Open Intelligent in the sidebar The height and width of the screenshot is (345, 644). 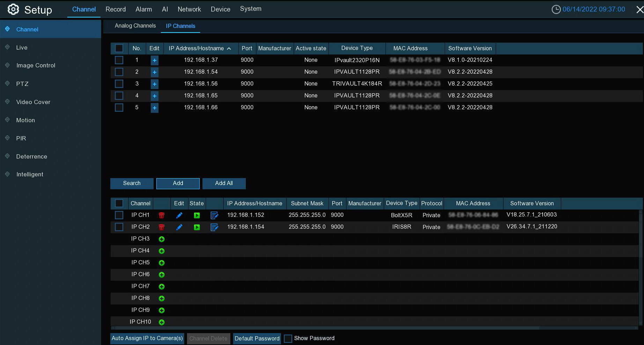[x=51, y=174]
